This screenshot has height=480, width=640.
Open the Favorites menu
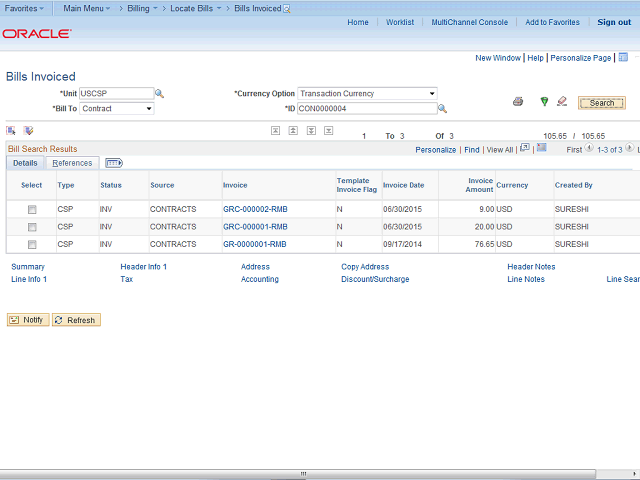23,8
